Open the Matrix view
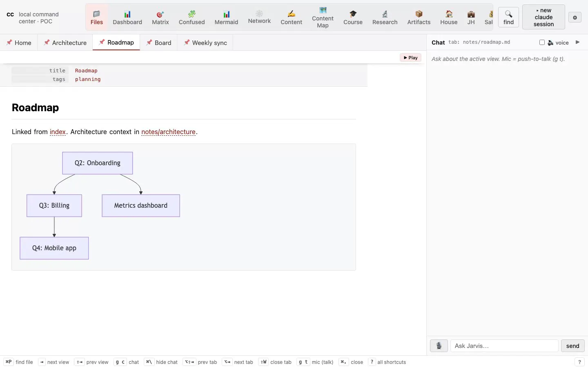588x368 pixels. (160, 17)
